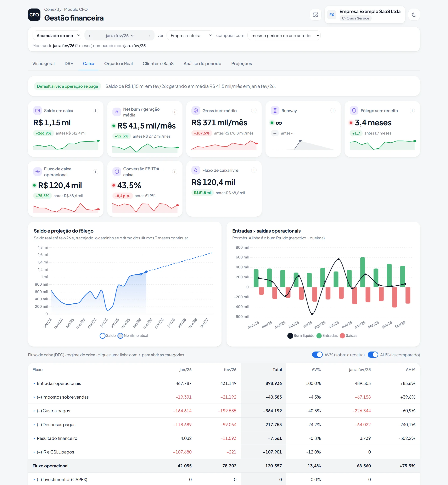Toggle Burn líquido series in chart legend
Screen dimensions: 448x485
[301, 336]
